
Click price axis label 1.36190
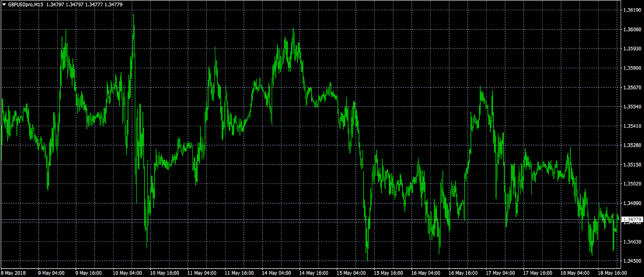632,10
